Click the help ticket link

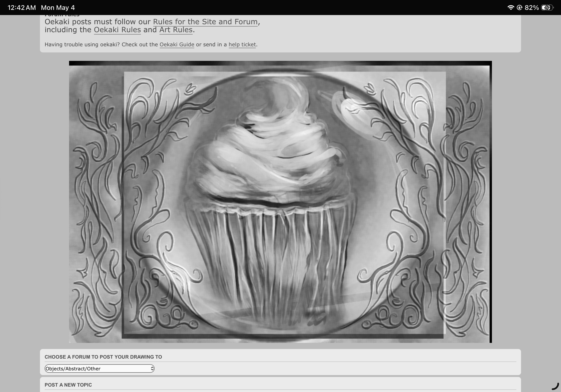(242, 44)
